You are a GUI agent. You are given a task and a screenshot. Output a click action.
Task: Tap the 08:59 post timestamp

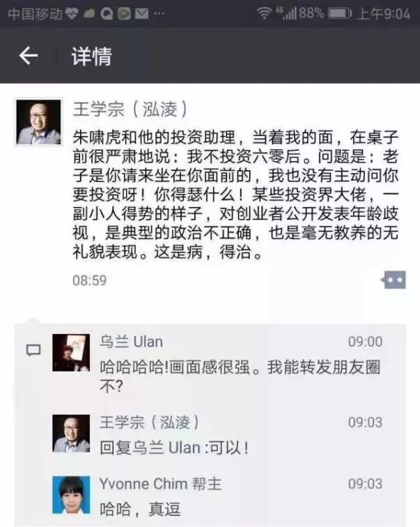click(x=90, y=280)
